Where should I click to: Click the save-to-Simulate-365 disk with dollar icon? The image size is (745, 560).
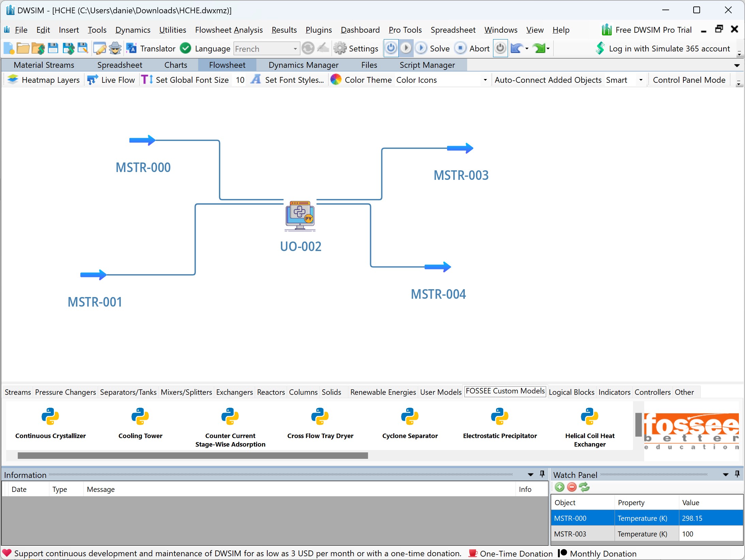click(x=68, y=48)
